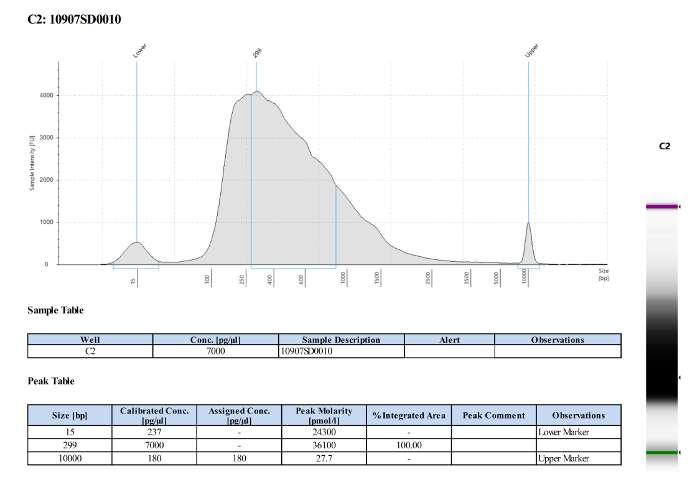Select the Size [bp] column header
700x490 pixels.
70,415
